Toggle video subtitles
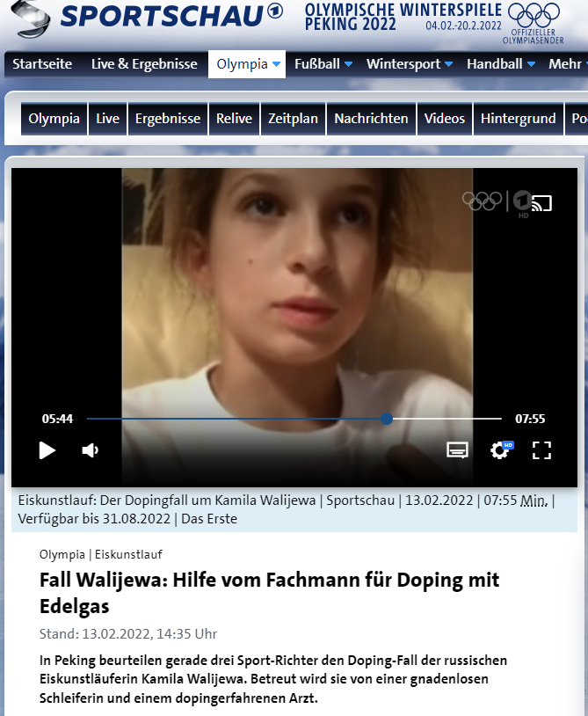The height and width of the screenshot is (716, 588). click(457, 450)
